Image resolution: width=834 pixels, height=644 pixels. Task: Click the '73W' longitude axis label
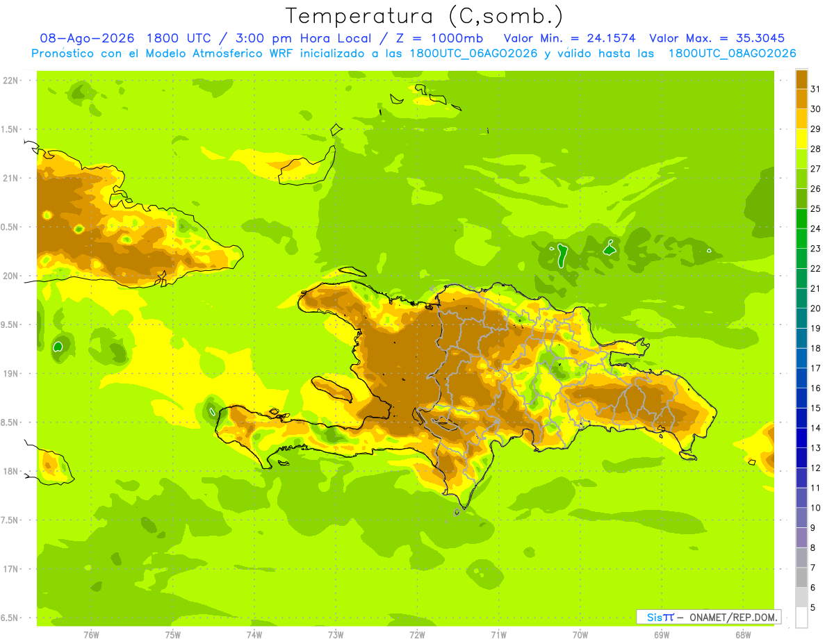[336, 635]
